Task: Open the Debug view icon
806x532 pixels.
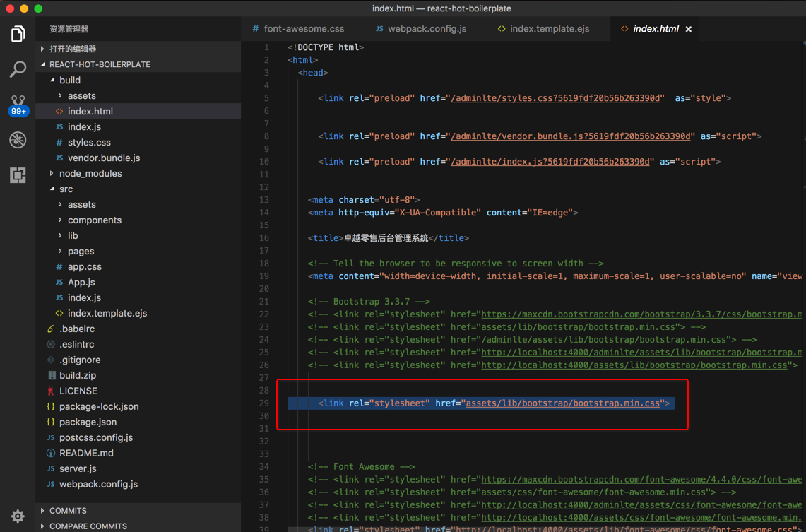Action: point(18,140)
